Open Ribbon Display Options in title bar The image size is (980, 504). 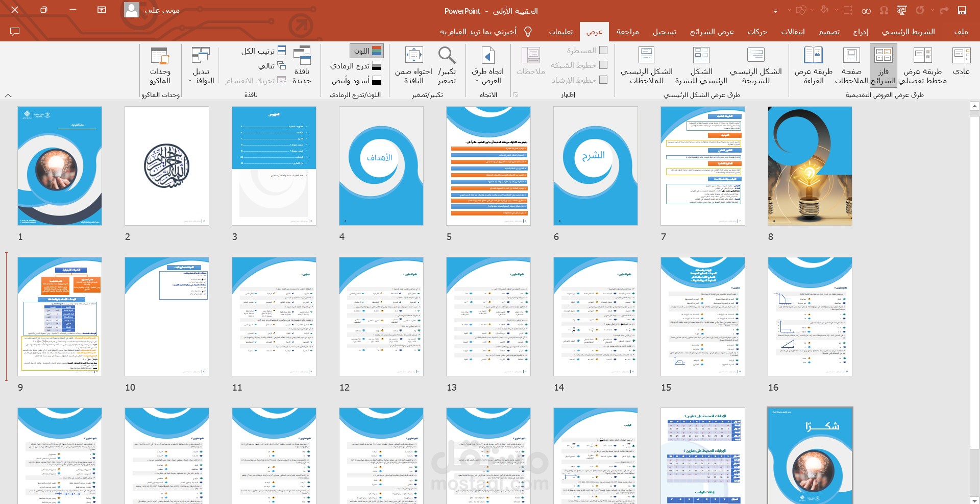[102, 10]
